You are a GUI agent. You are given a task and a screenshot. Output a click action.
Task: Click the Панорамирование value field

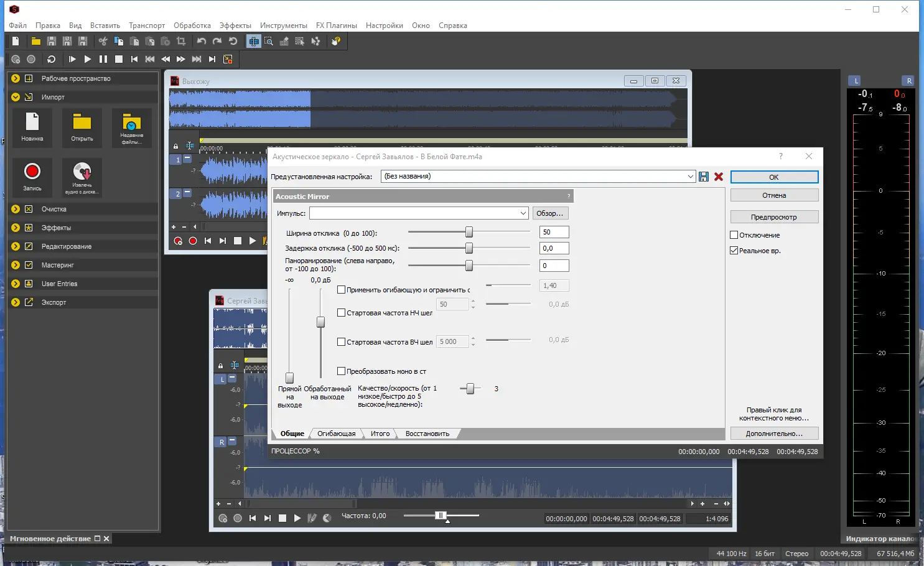(554, 266)
